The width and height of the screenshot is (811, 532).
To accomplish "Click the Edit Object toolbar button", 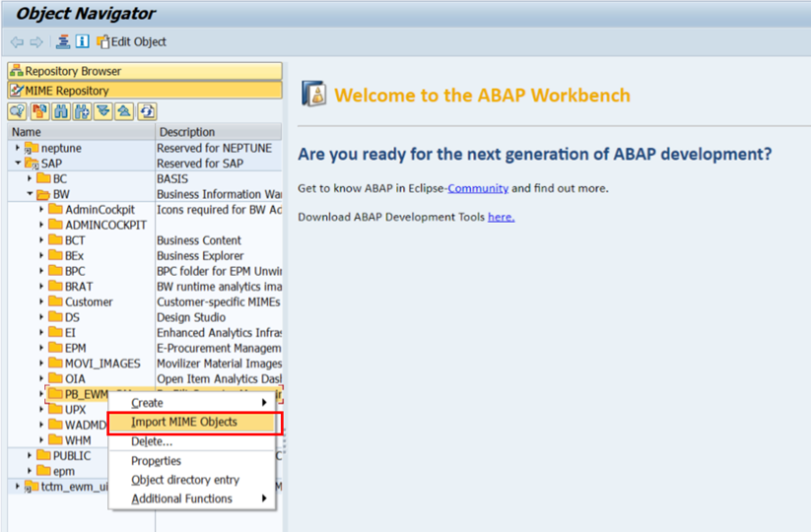I will coord(131,41).
